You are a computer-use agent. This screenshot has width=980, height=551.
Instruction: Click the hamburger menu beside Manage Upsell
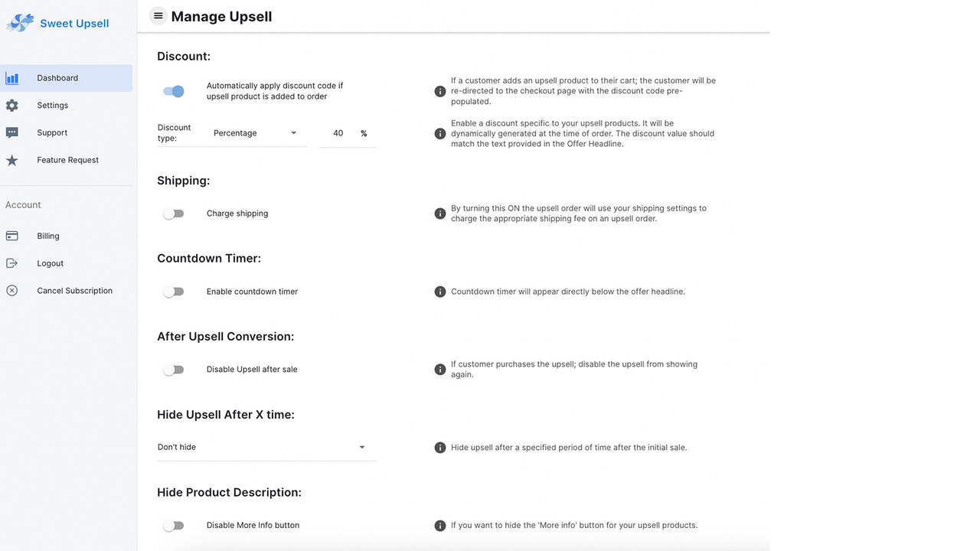coord(158,15)
